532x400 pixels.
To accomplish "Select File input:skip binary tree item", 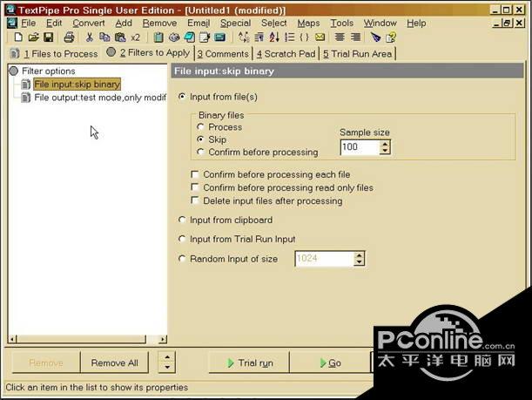I will (77, 85).
